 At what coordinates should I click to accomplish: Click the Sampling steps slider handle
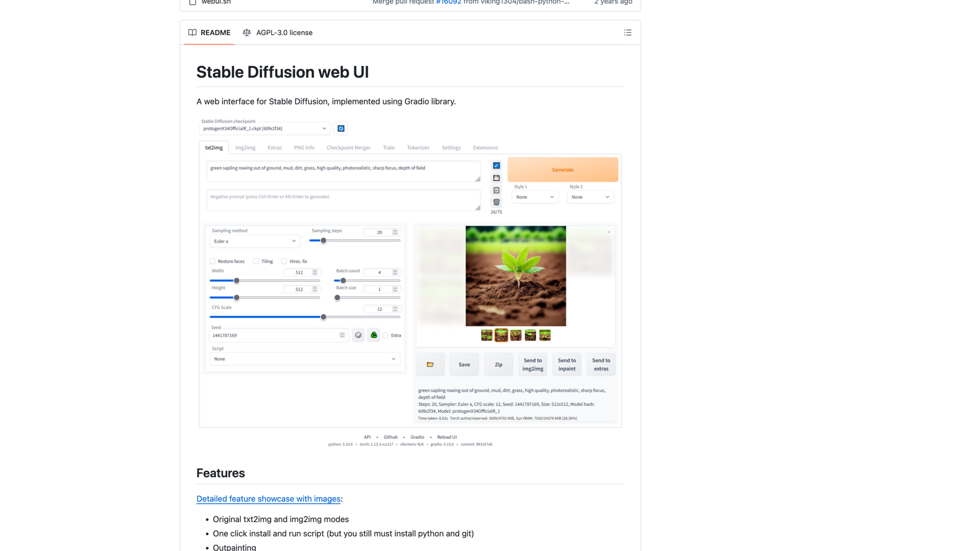point(323,241)
